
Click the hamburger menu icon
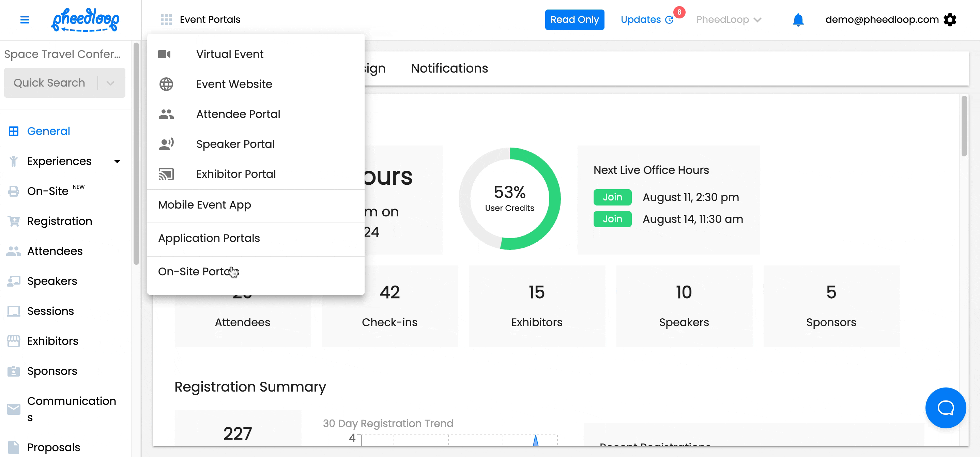pyautogui.click(x=24, y=20)
